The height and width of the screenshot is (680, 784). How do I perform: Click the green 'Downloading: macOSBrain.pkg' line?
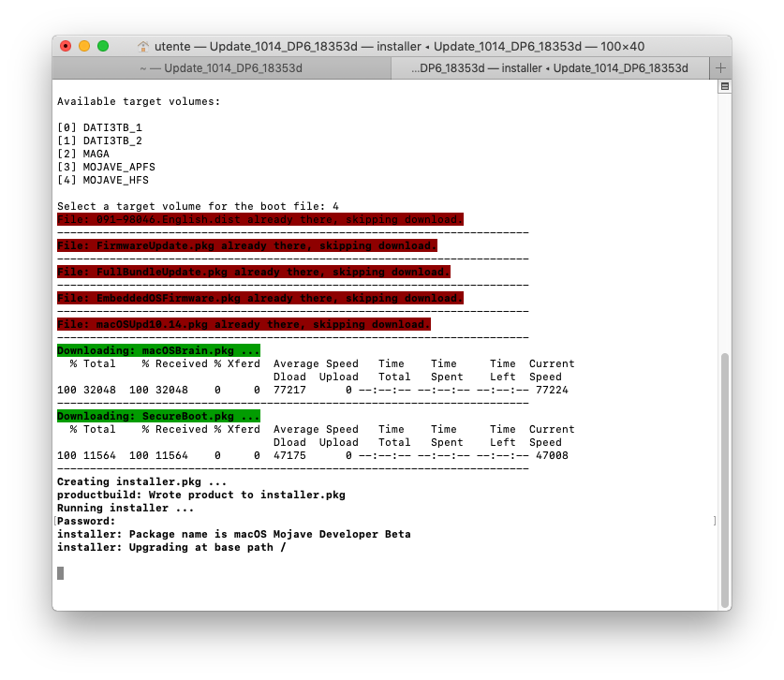pos(158,350)
